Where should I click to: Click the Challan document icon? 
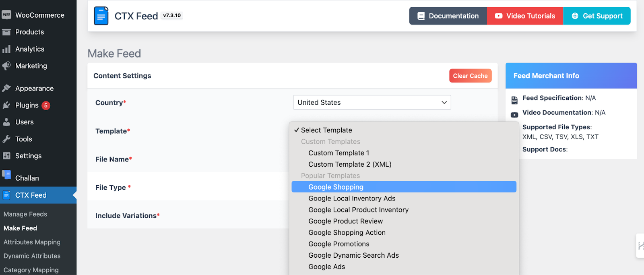pos(6,174)
